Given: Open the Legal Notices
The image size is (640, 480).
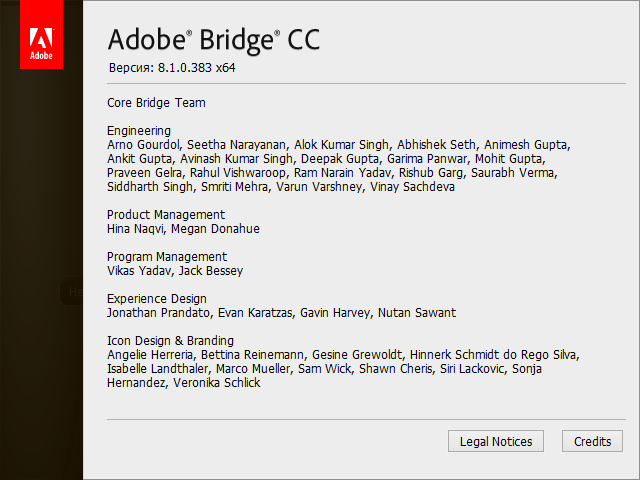Looking at the screenshot, I should tap(496, 441).
